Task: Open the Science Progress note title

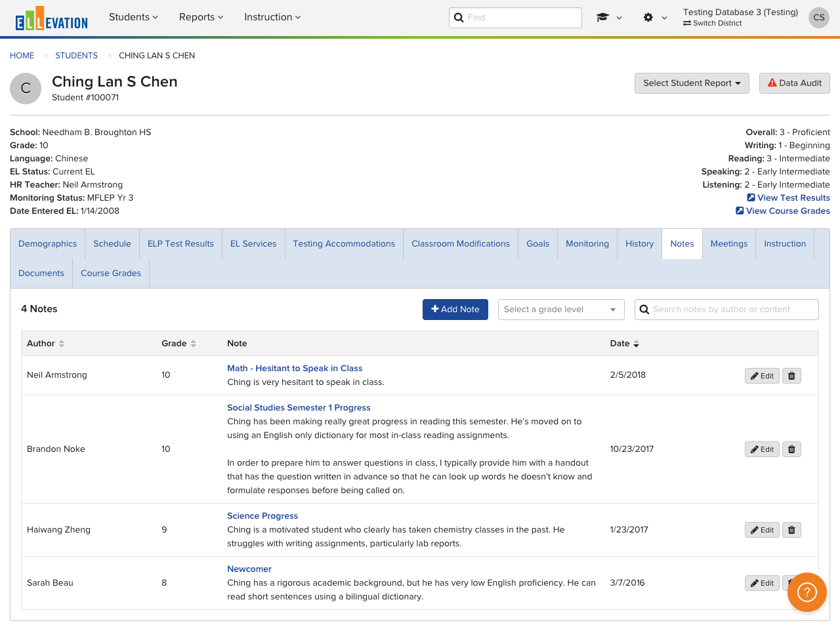Action: (262, 516)
